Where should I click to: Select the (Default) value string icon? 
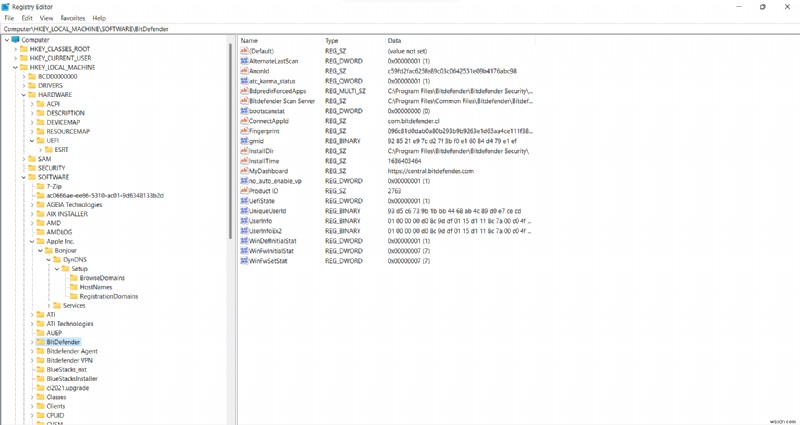pyautogui.click(x=244, y=51)
